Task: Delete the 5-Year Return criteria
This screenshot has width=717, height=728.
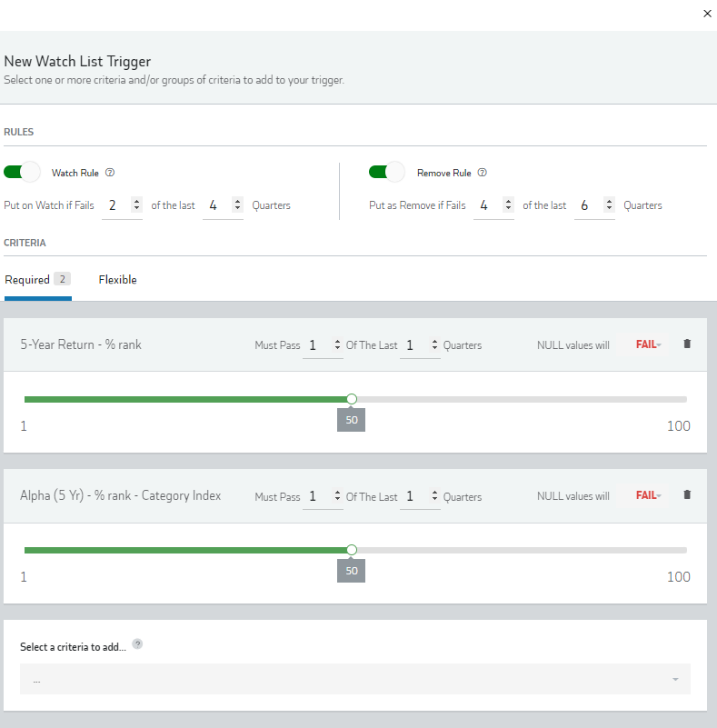Action: [x=686, y=344]
